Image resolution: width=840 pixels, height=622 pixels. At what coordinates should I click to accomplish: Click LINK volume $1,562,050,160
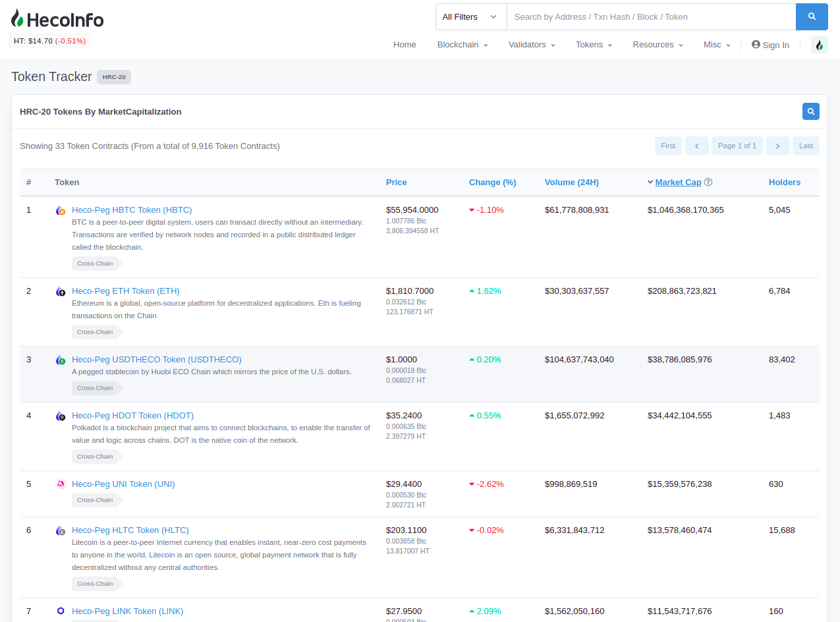[x=574, y=611]
